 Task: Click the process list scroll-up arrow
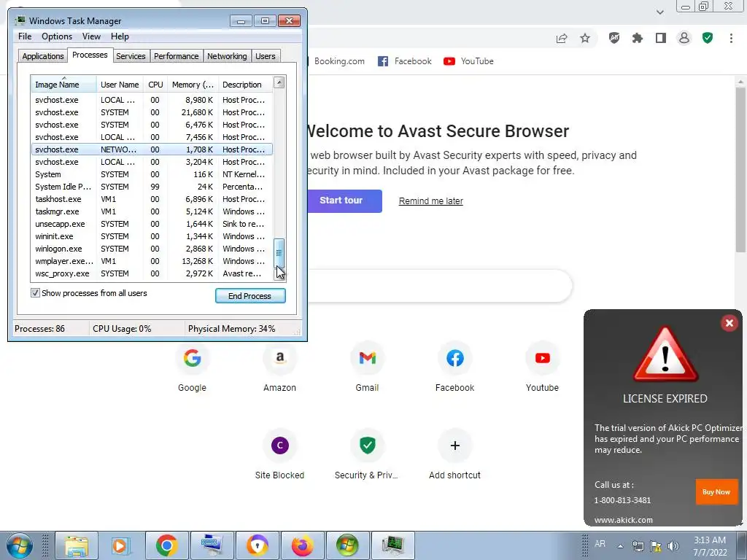[279, 82]
